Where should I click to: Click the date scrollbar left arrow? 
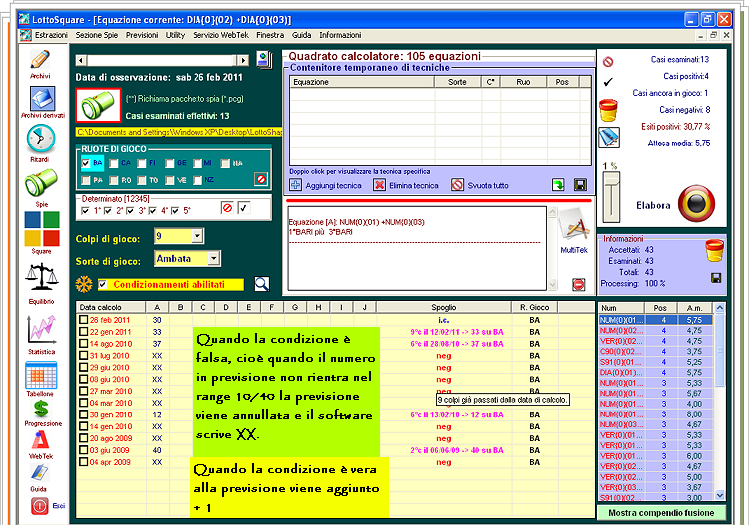click(82, 60)
